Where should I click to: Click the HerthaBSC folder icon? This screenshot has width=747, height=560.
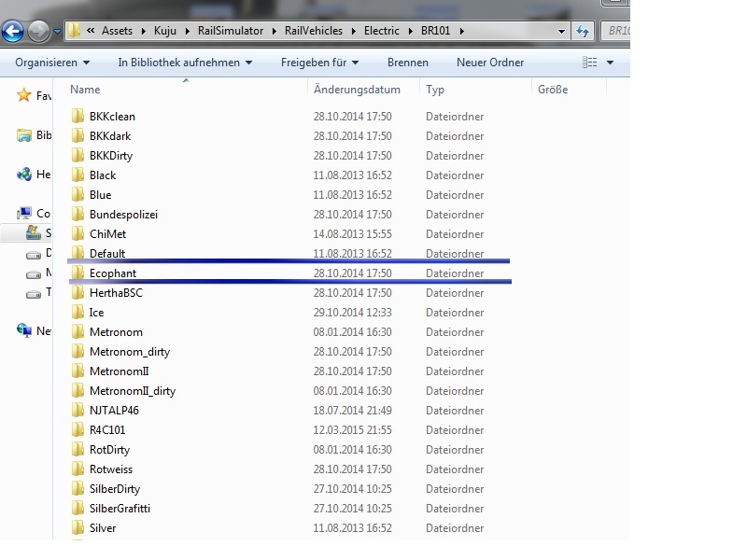coord(78,292)
